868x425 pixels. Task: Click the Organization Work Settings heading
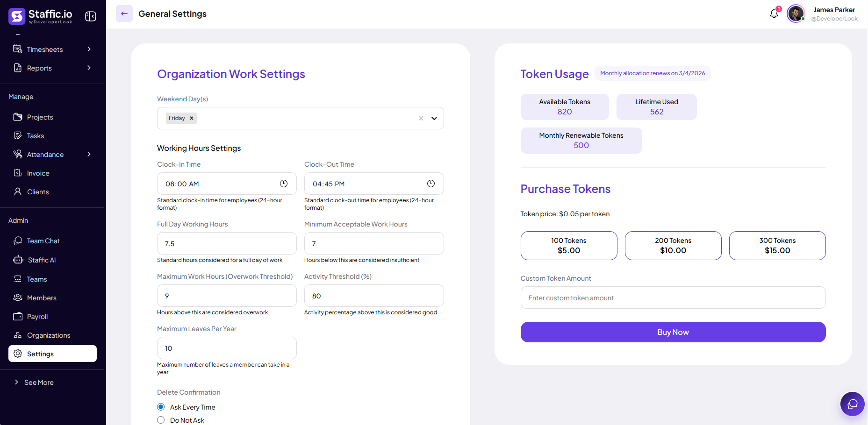pyautogui.click(x=231, y=74)
